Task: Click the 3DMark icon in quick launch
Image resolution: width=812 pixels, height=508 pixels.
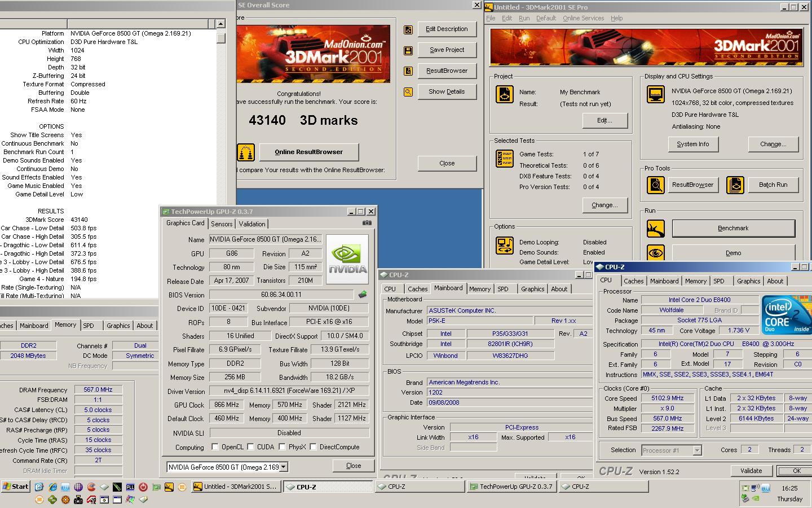Action: pos(169,487)
